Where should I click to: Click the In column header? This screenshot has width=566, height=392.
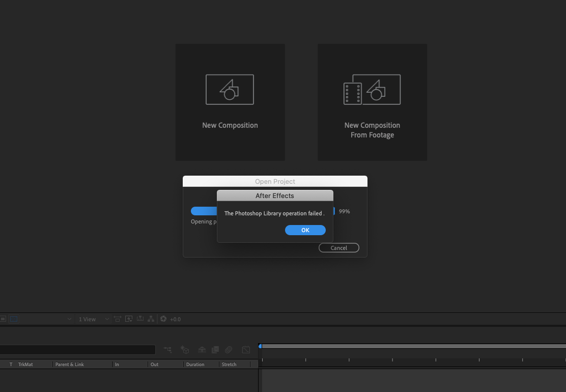(117, 364)
